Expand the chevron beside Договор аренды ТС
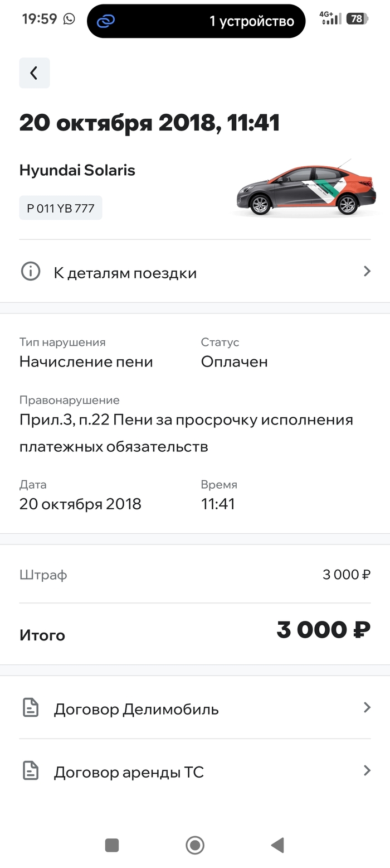 (367, 771)
